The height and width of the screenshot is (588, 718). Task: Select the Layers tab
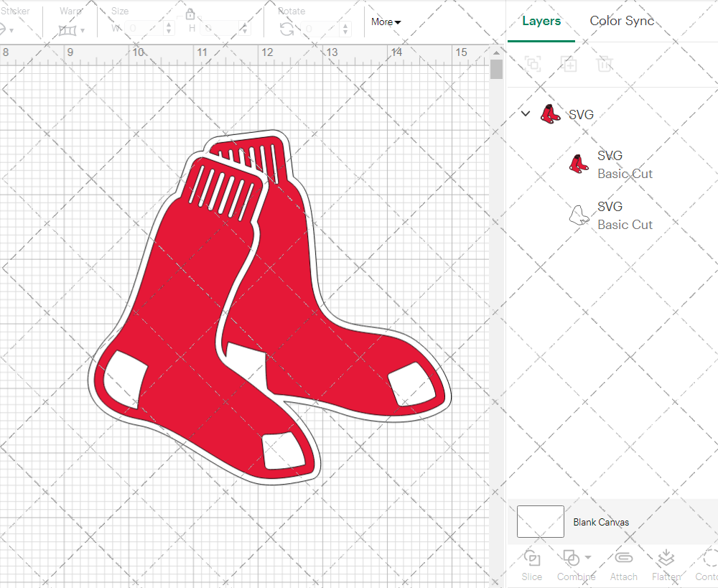click(x=541, y=21)
